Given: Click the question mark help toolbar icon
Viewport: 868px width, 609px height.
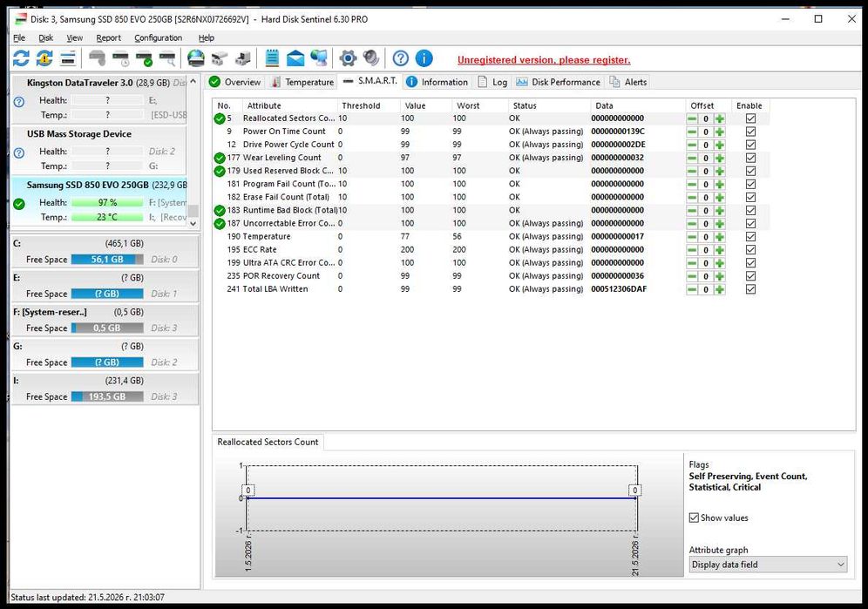Looking at the screenshot, I should point(400,58).
